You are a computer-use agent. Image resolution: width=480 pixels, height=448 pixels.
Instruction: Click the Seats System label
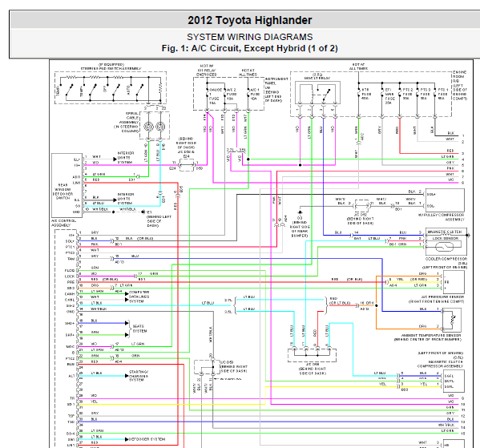pyautogui.click(x=139, y=329)
